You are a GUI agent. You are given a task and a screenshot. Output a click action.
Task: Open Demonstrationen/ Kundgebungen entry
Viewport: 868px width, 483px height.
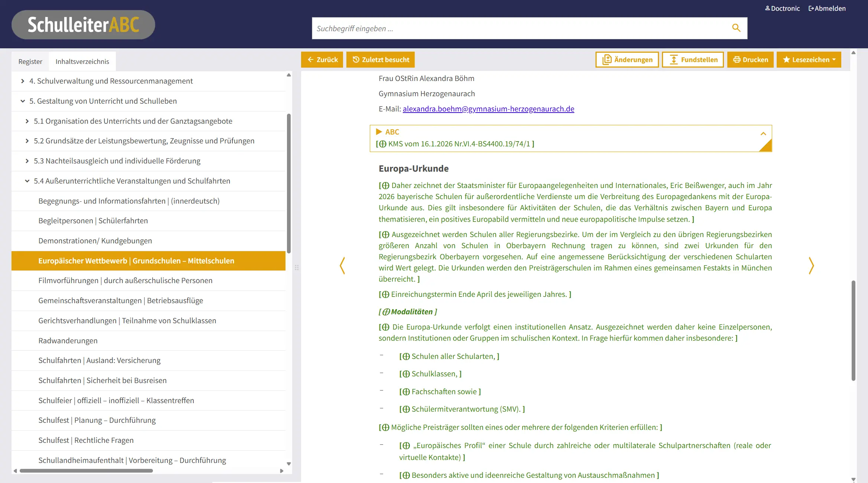coord(149,241)
